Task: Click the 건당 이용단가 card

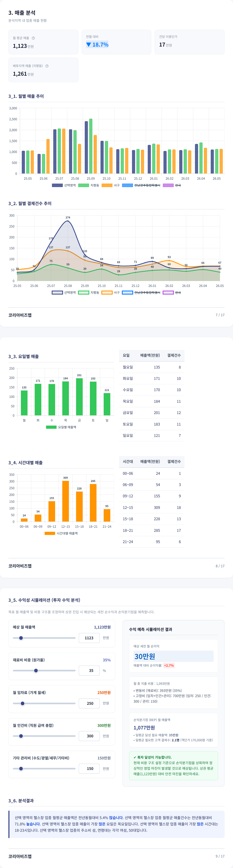Action: [190, 42]
